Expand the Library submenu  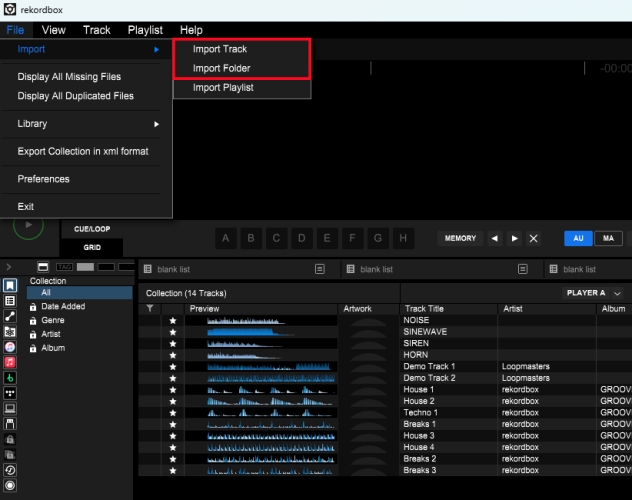pyautogui.click(x=86, y=124)
